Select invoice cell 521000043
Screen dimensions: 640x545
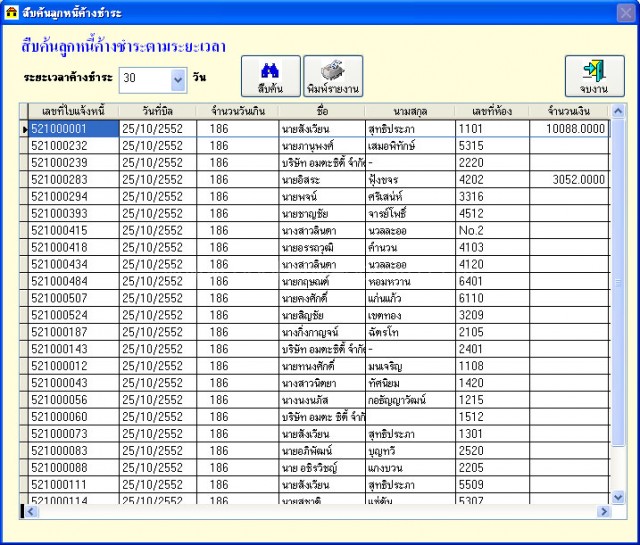click(74, 383)
